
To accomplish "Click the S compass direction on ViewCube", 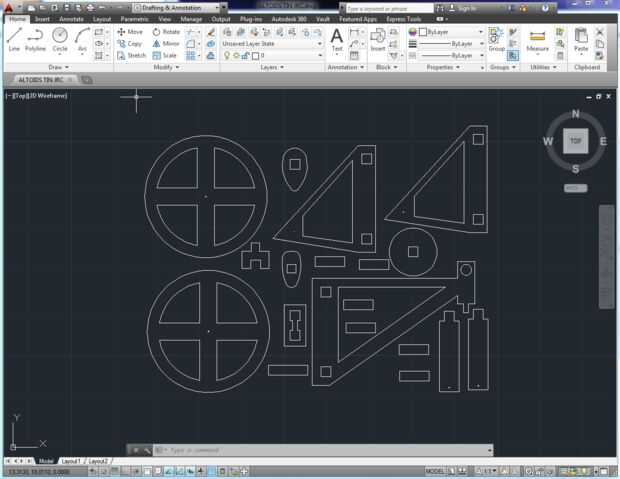I will pos(576,169).
